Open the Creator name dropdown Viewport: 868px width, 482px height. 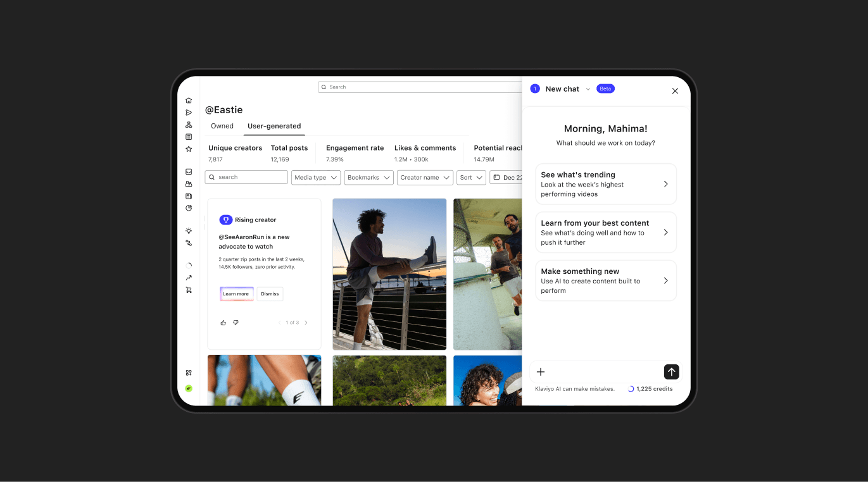(425, 178)
